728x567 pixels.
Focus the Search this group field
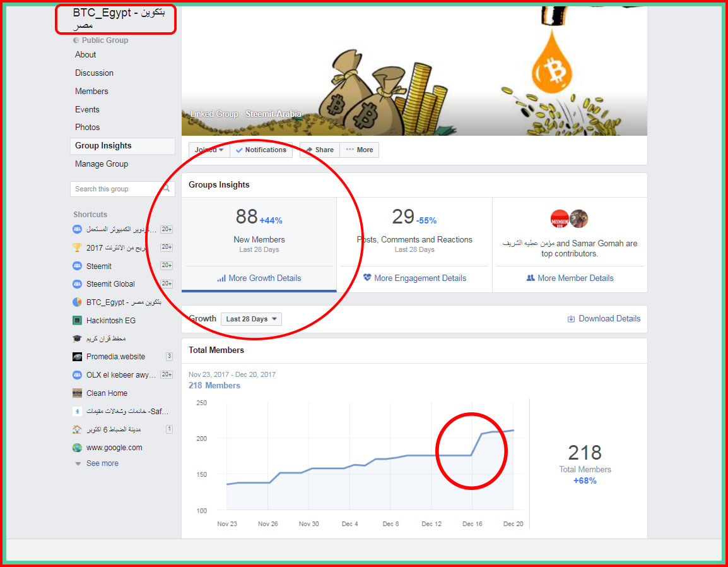[x=122, y=189]
